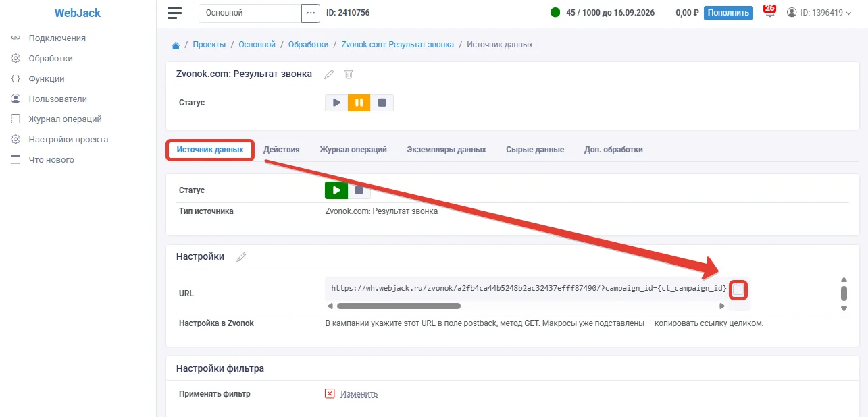Click the vertical scroll down arrow near URL
Image resolution: width=868 pixels, height=417 pixels.
point(844,308)
